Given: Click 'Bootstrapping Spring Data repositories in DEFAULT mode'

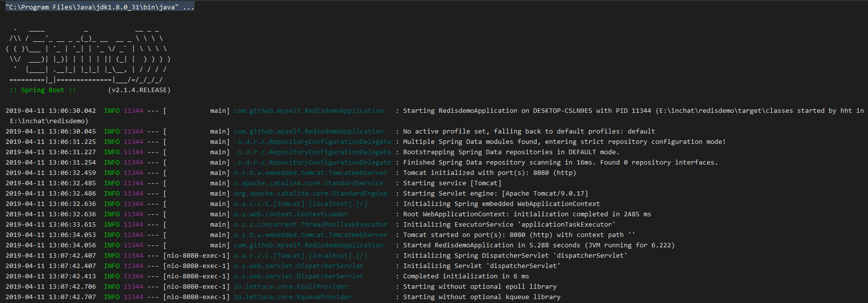Looking at the screenshot, I should [511, 152].
